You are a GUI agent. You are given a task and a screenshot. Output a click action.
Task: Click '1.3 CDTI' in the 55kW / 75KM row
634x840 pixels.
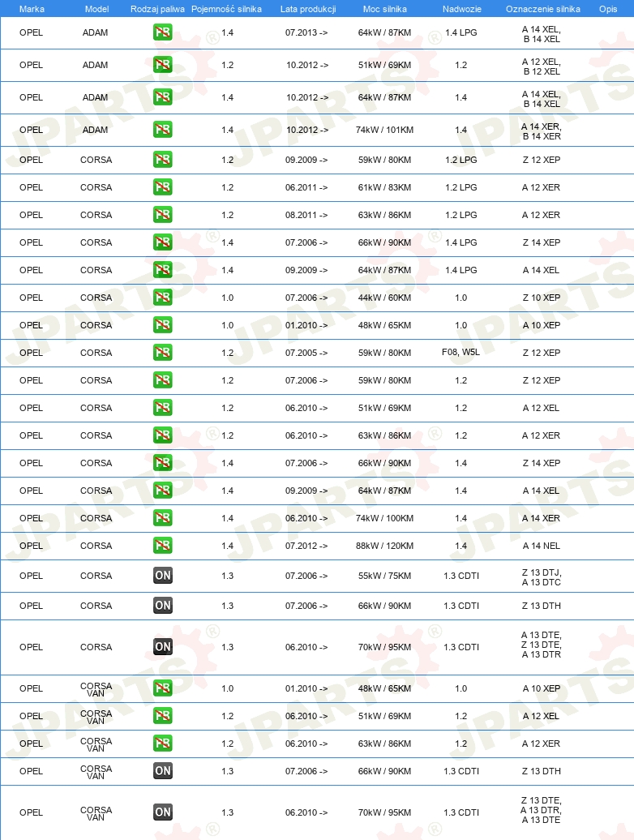461,576
